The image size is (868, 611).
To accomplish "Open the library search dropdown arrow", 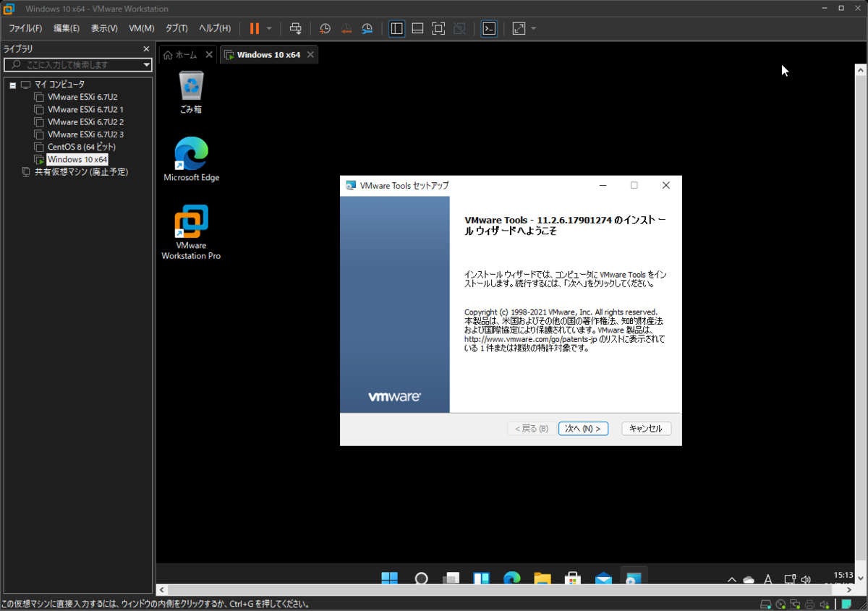I will [147, 64].
